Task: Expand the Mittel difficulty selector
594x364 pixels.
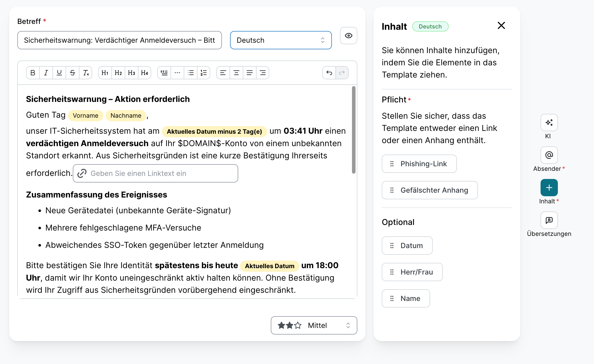Action: 314,325
